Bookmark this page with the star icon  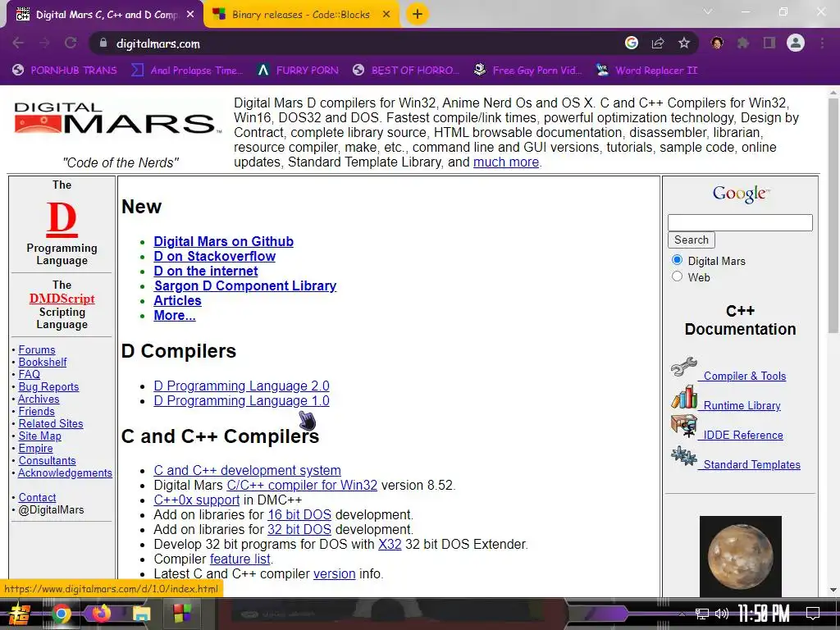(x=683, y=43)
